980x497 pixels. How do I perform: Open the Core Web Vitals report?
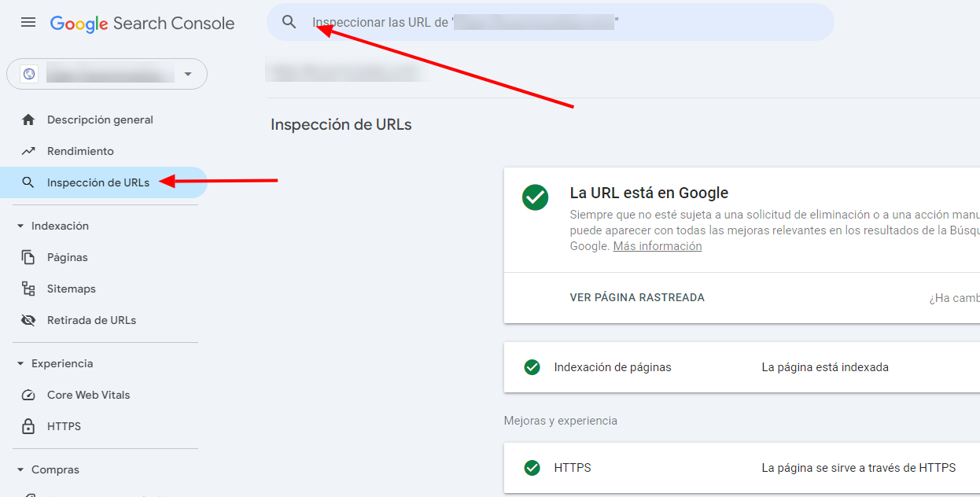[x=88, y=395]
